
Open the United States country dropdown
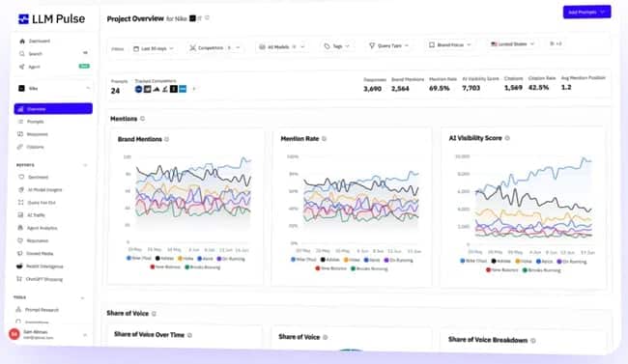pyautogui.click(x=513, y=44)
